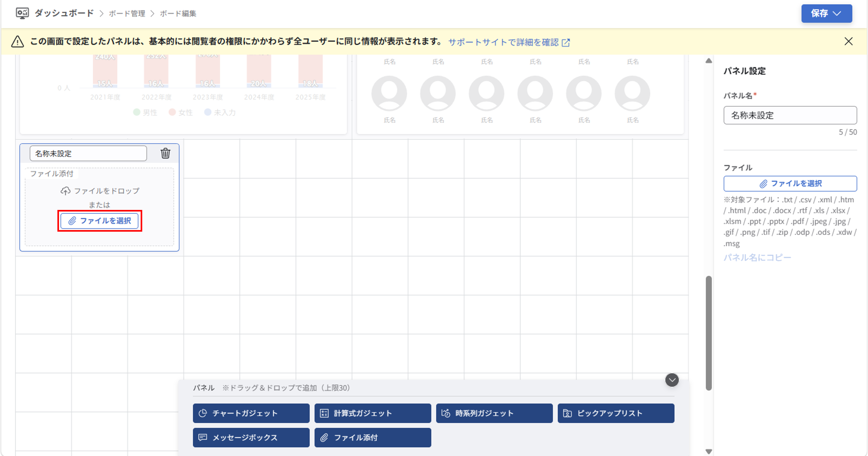Viewport: 868px width, 456px height.
Task: Select the チャートガジェット panel button
Action: point(251,413)
